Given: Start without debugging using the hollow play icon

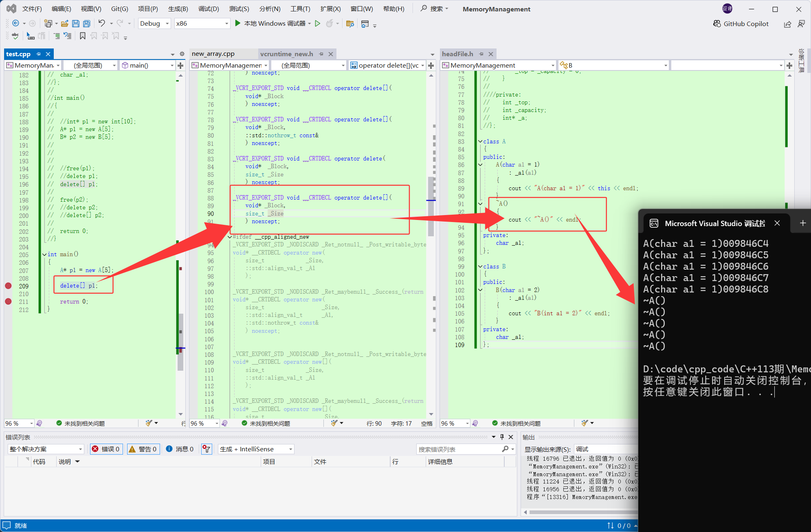Looking at the screenshot, I should tap(318, 24).
